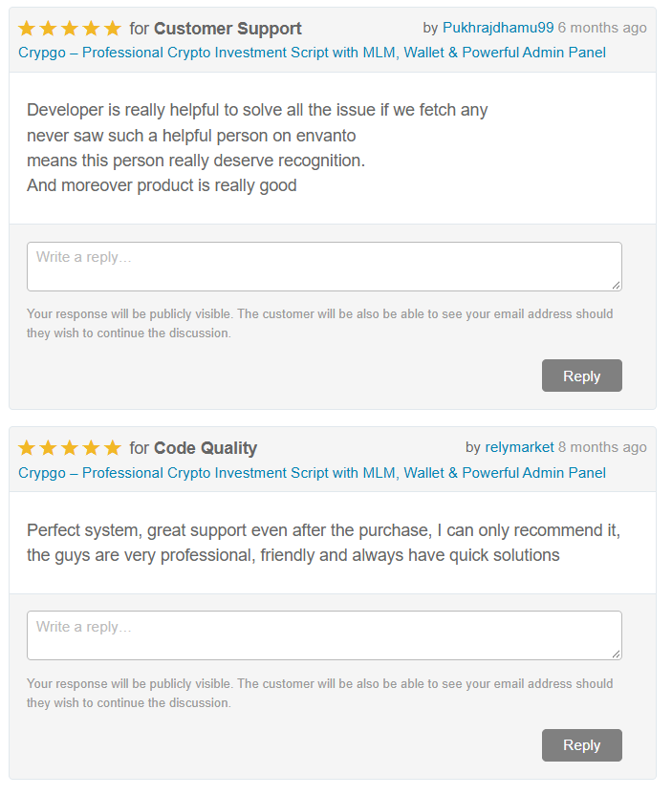This screenshot has width=672, height=795.
Task: Focus reply box under Code Quality review
Action: click(x=325, y=635)
